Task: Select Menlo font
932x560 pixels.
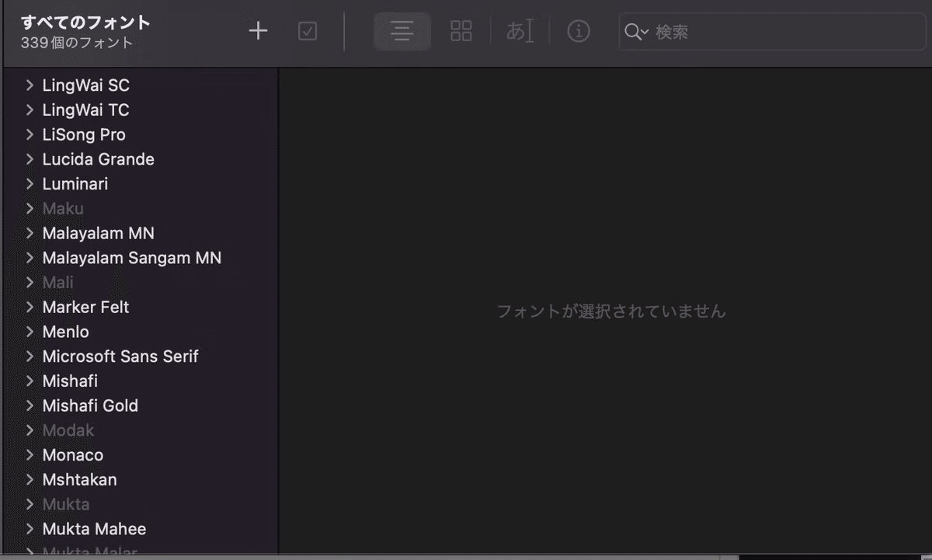Action: click(66, 332)
